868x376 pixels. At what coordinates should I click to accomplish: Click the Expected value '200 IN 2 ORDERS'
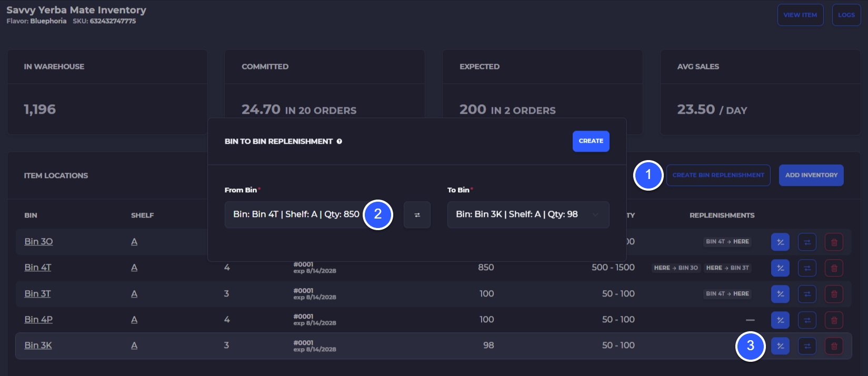tap(507, 110)
